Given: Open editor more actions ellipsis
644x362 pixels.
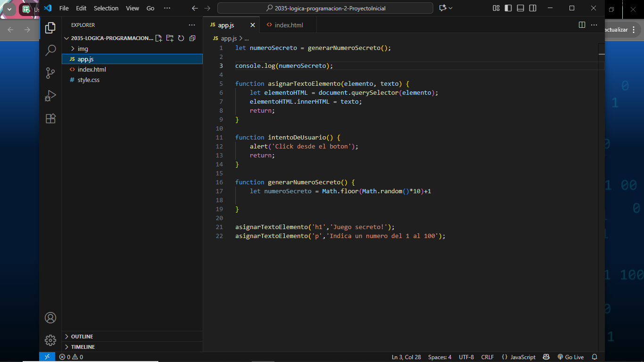Looking at the screenshot, I should 594,25.
